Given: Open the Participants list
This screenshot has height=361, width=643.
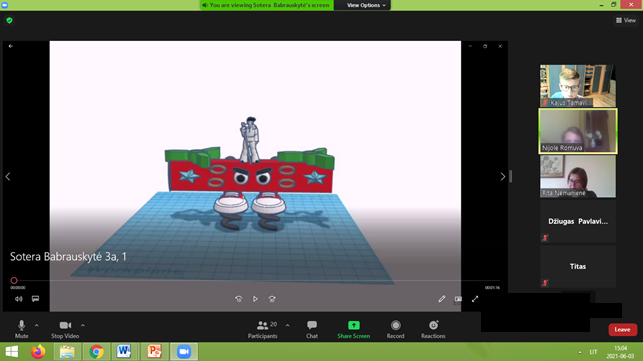Looking at the screenshot, I should point(263,329).
